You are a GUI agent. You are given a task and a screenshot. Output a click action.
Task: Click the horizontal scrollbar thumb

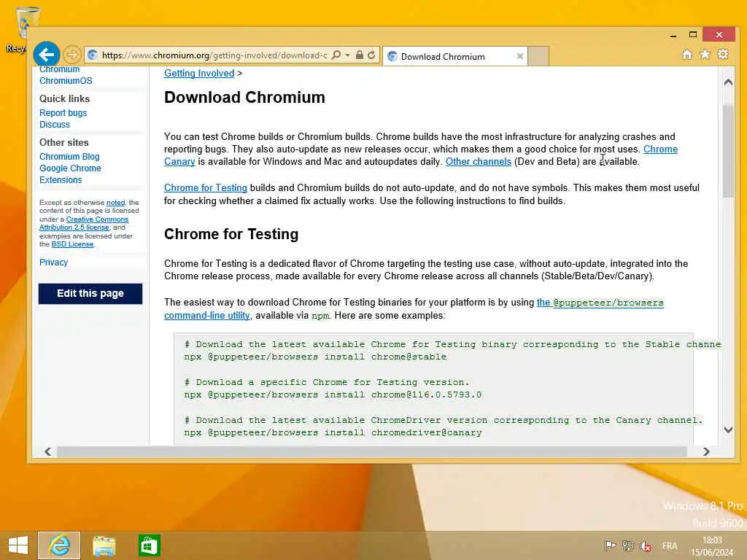click(x=371, y=451)
